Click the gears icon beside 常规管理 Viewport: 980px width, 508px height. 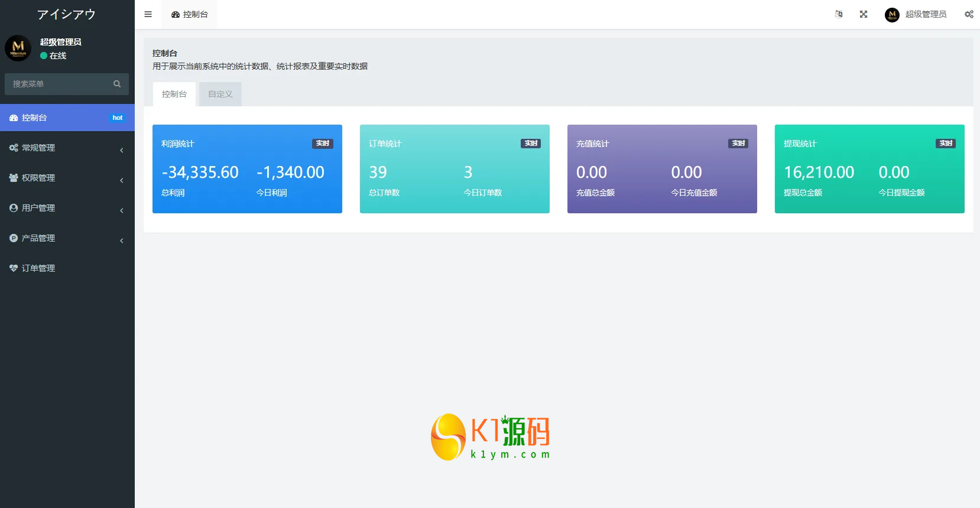(x=14, y=148)
